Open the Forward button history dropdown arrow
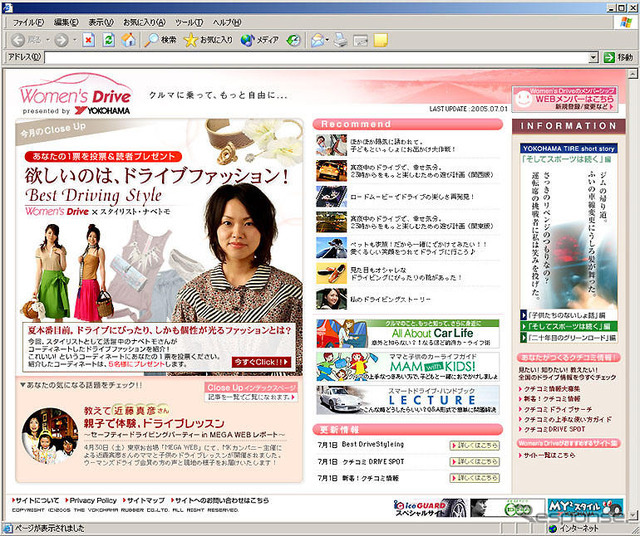This screenshot has width=640, height=536. point(74,40)
